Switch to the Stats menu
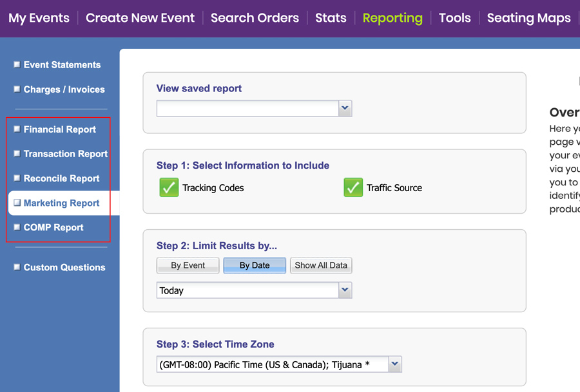Screen dimensions: 580x392 click(331, 18)
